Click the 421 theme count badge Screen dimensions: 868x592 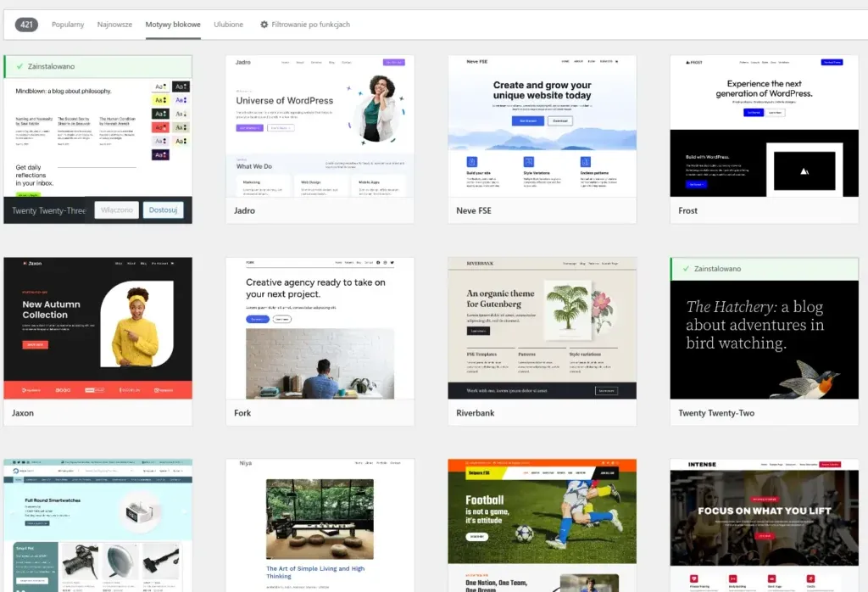pyautogui.click(x=26, y=25)
